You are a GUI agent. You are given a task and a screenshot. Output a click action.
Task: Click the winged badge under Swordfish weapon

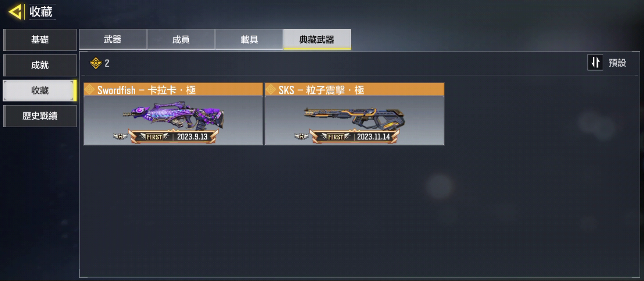pos(120,137)
